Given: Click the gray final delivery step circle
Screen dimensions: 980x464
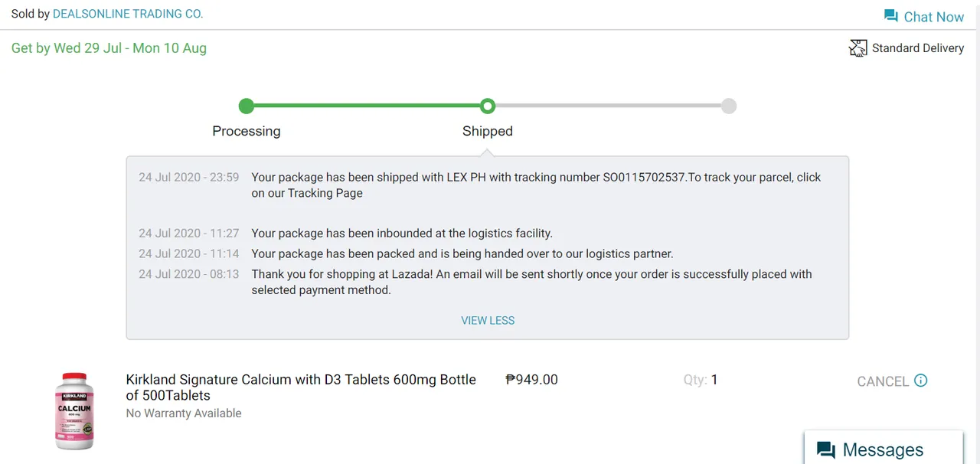Looking at the screenshot, I should (x=729, y=106).
